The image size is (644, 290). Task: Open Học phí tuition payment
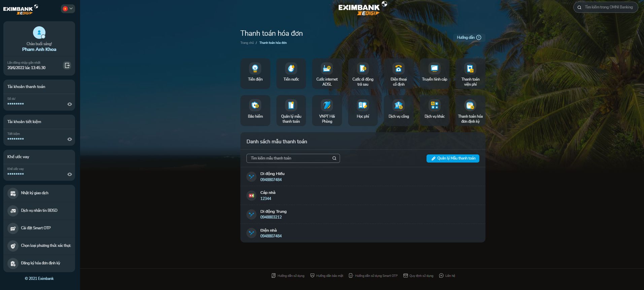363,110
